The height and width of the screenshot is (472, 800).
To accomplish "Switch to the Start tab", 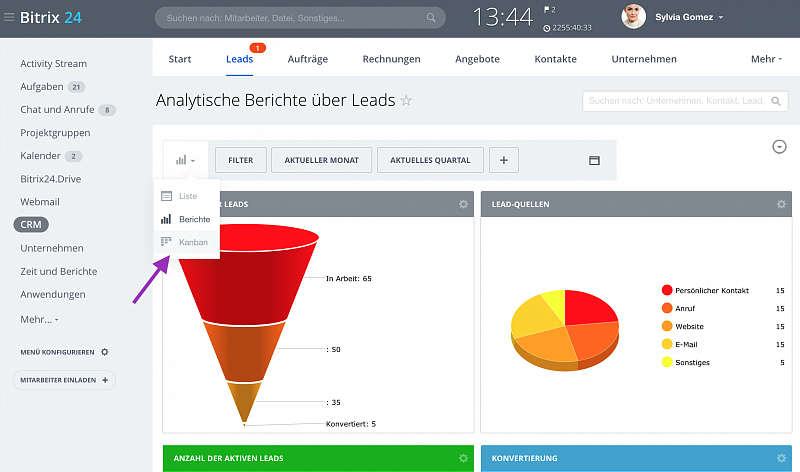I will pyautogui.click(x=180, y=59).
